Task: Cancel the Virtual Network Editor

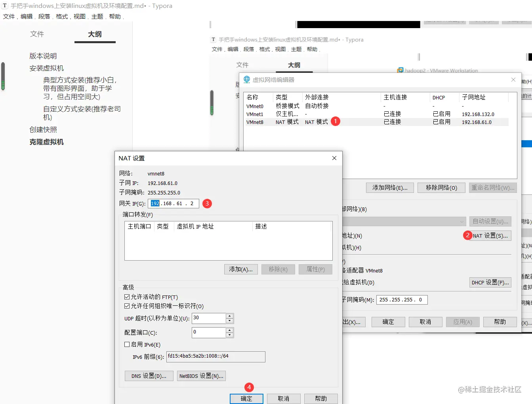Action: click(x=425, y=322)
